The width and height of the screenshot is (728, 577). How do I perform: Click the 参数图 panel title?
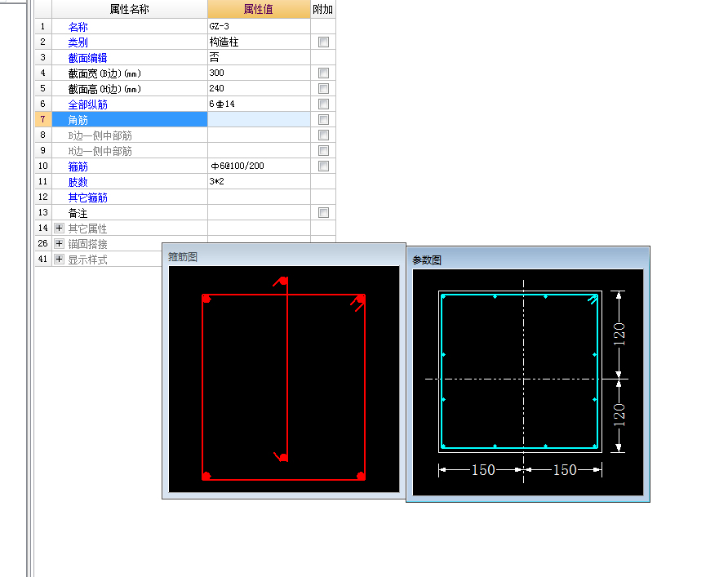[427, 260]
